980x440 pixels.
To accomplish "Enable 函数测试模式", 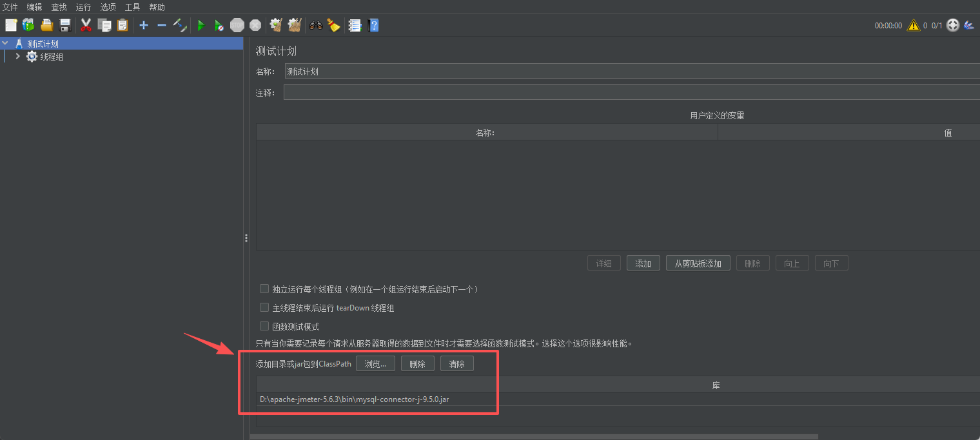I will (264, 326).
